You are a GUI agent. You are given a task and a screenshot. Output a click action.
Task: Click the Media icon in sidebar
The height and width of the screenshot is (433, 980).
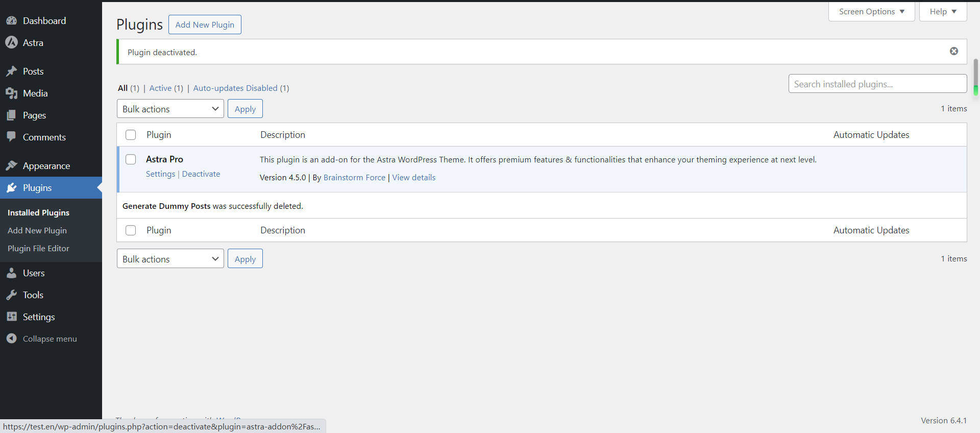[11, 93]
